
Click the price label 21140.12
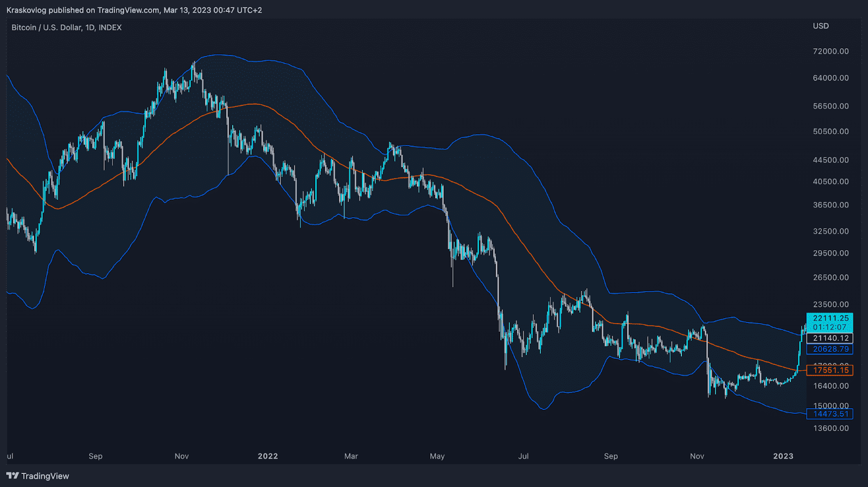click(x=830, y=338)
